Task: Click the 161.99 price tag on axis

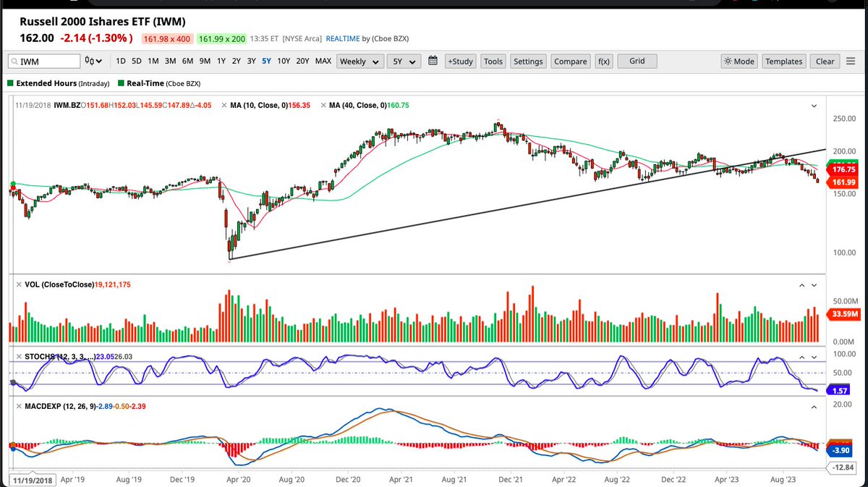Action: (842, 182)
